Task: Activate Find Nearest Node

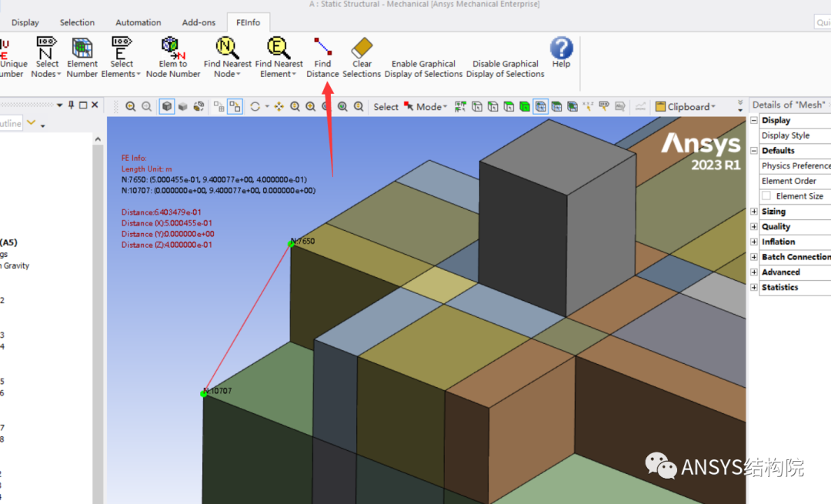Action: click(x=227, y=57)
